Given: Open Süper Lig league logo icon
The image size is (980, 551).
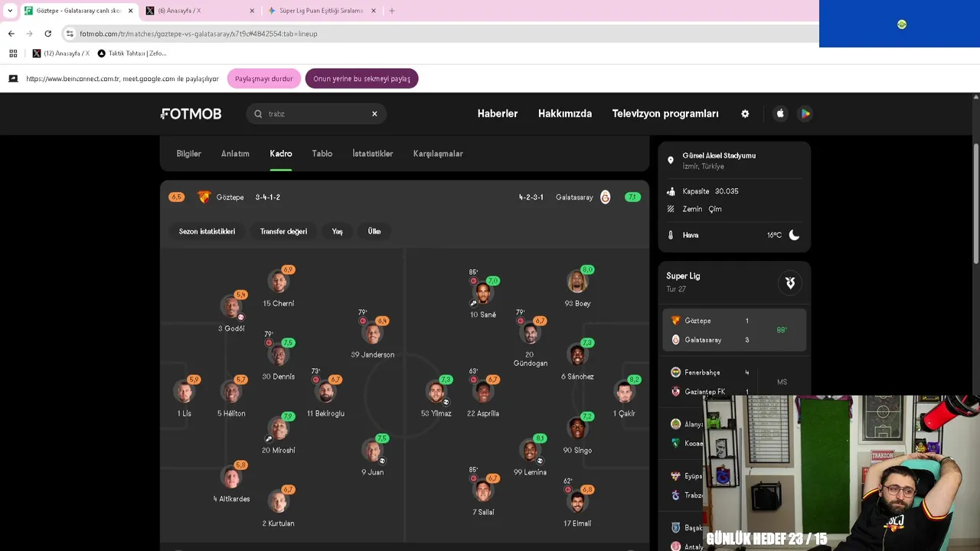Looking at the screenshot, I should [790, 282].
